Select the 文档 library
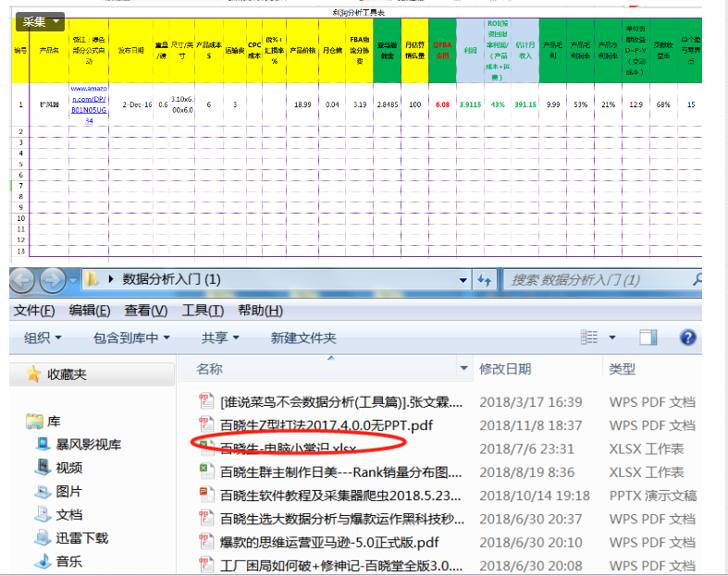728x576 pixels. pyautogui.click(x=69, y=515)
